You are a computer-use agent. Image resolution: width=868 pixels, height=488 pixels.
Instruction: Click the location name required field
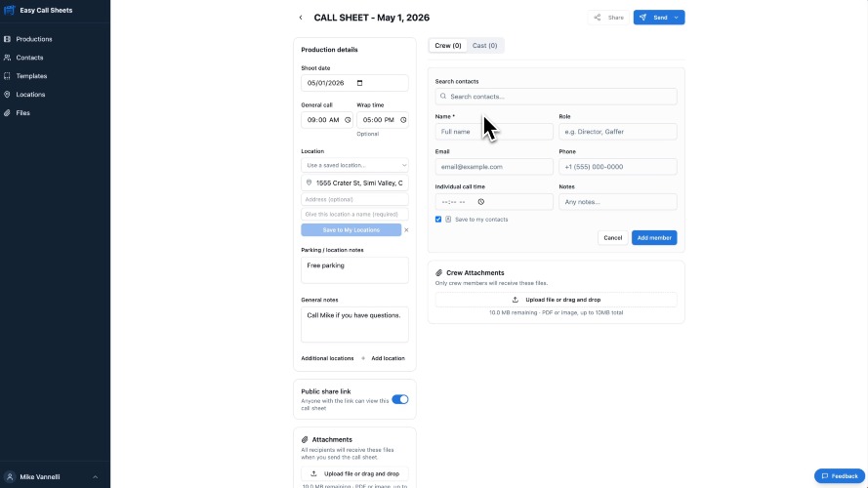point(354,214)
